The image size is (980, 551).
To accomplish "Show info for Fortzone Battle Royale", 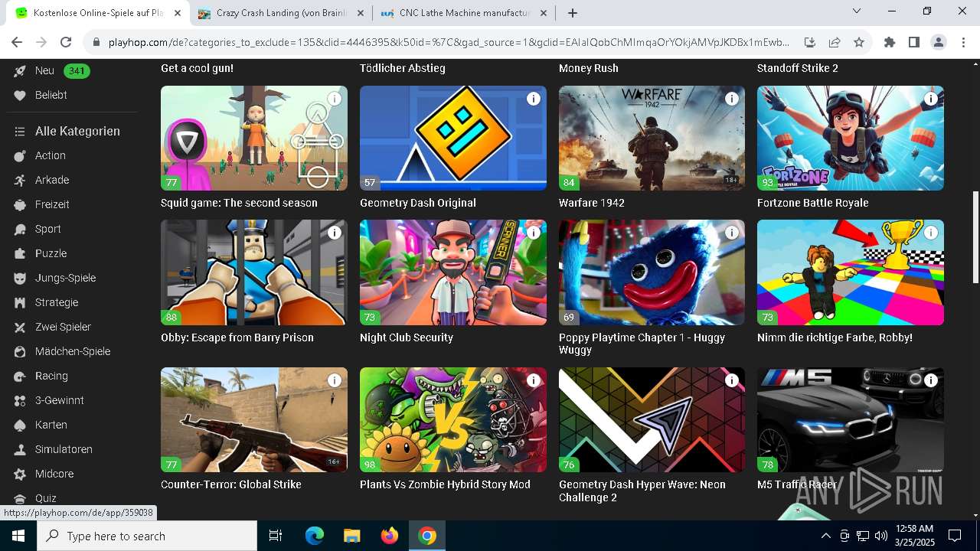I will click(x=931, y=99).
